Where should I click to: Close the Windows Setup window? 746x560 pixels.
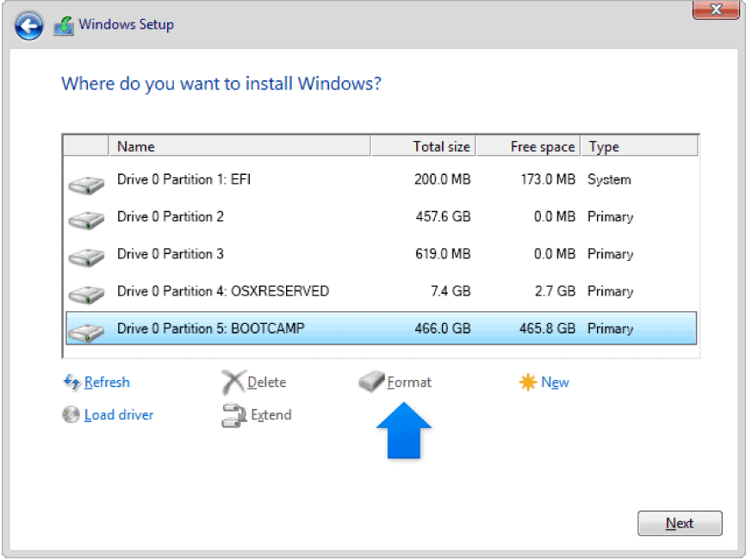click(718, 9)
